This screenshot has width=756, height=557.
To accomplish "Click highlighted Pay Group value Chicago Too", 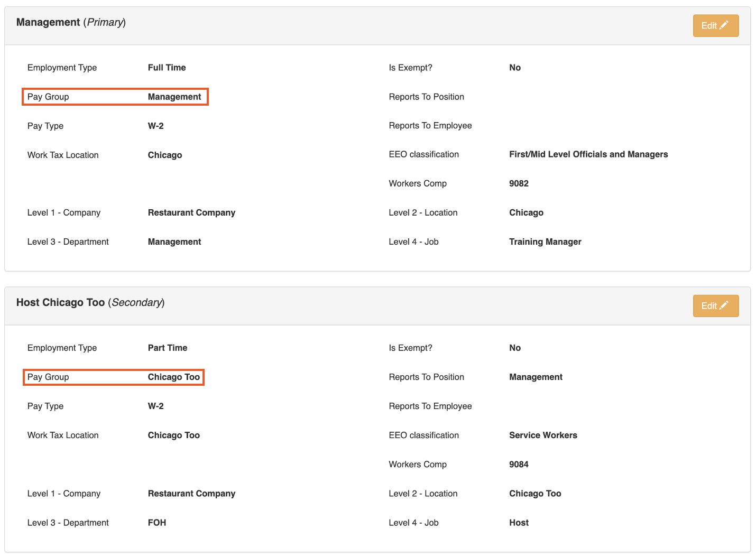I will click(x=173, y=377).
